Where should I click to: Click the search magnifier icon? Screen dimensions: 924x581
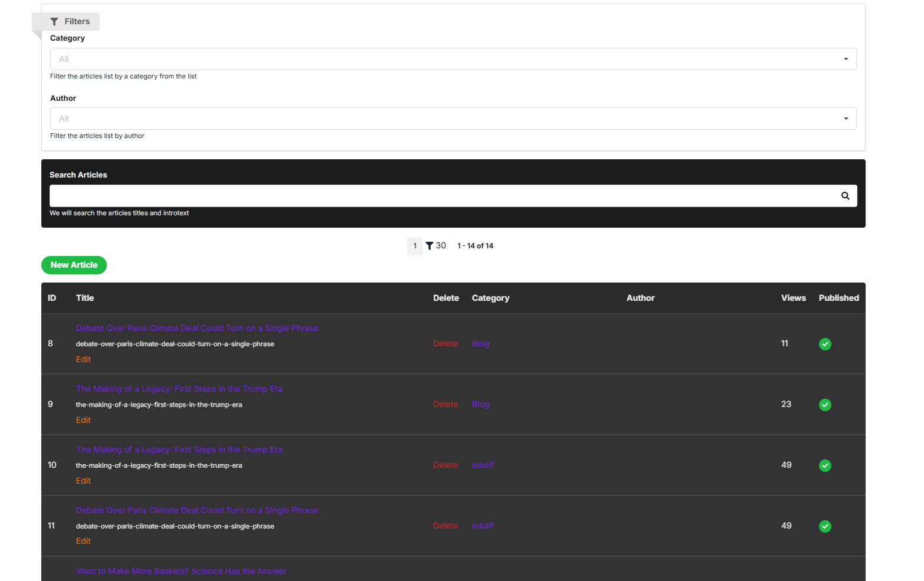click(845, 196)
